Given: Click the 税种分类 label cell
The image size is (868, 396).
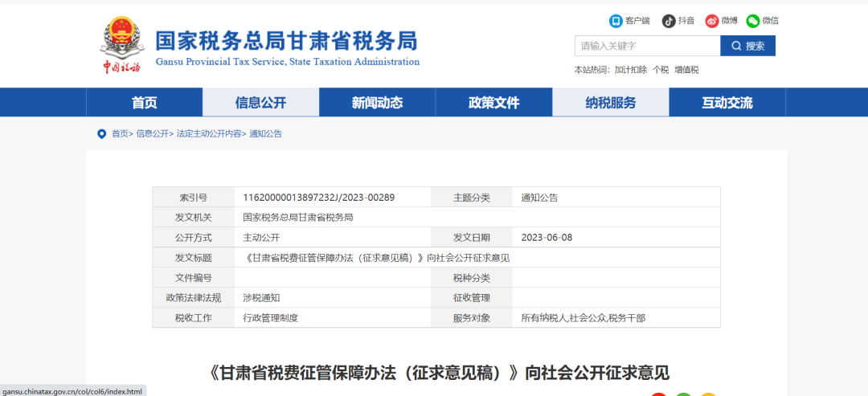Looking at the screenshot, I should (x=472, y=278).
